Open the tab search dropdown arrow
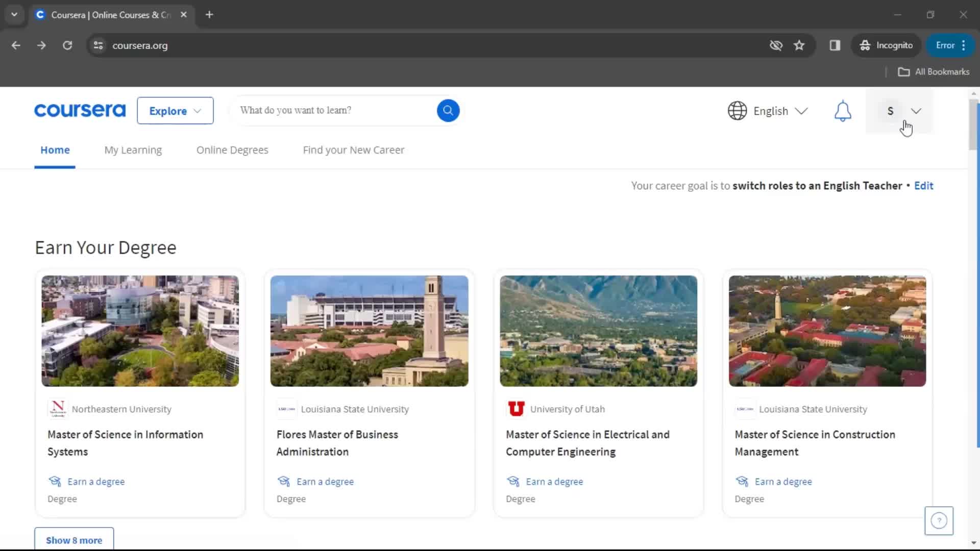 tap(14, 15)
